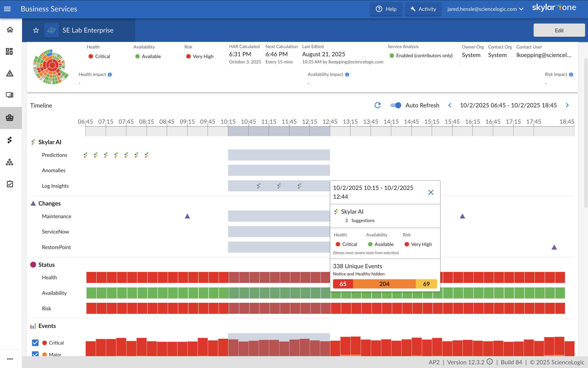Click the Anomalies row label
The image size is (588, 368).
[54, 170]
